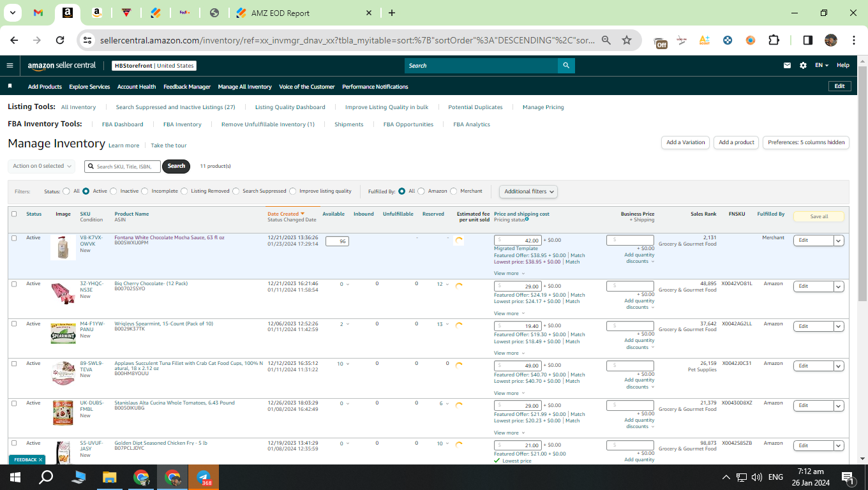Open the messages envelope icon
The height and width of the screenshot is (490, 868).
788,65
